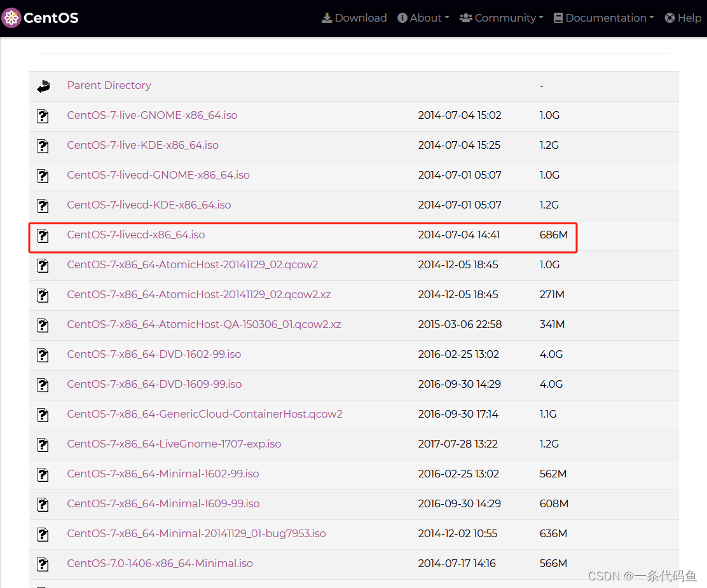707x588 pixels.
Task: Click file icon beside DVD-1602-99.iso
Action: click(x=43, y=355)
